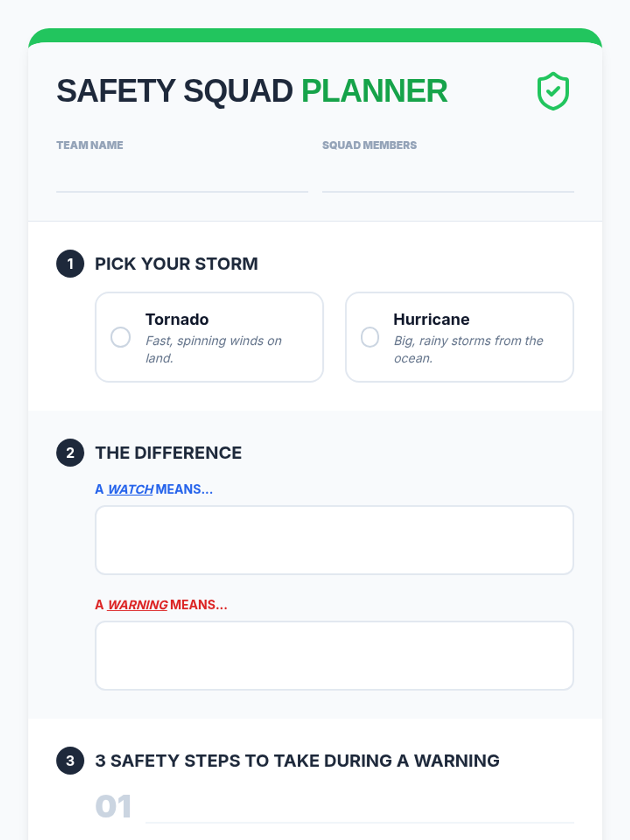Choose the Hurricane storm card description
Screen dimensions: 630x840
coord(468,349)
